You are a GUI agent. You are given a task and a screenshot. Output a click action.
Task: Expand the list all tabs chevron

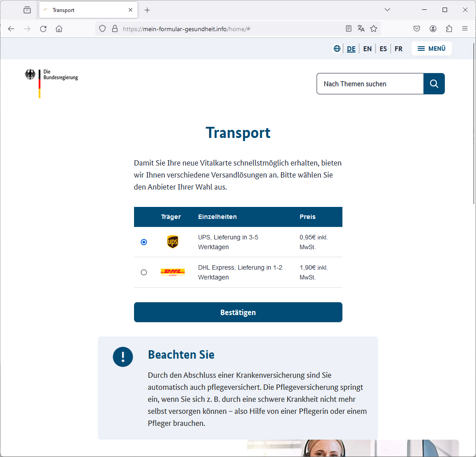(387, 10)
